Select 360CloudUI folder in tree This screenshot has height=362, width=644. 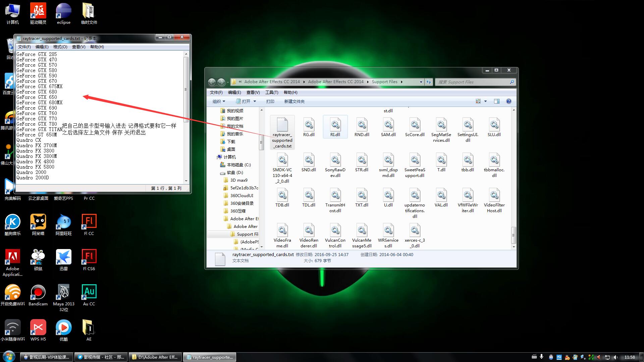(x=241, y=195)
